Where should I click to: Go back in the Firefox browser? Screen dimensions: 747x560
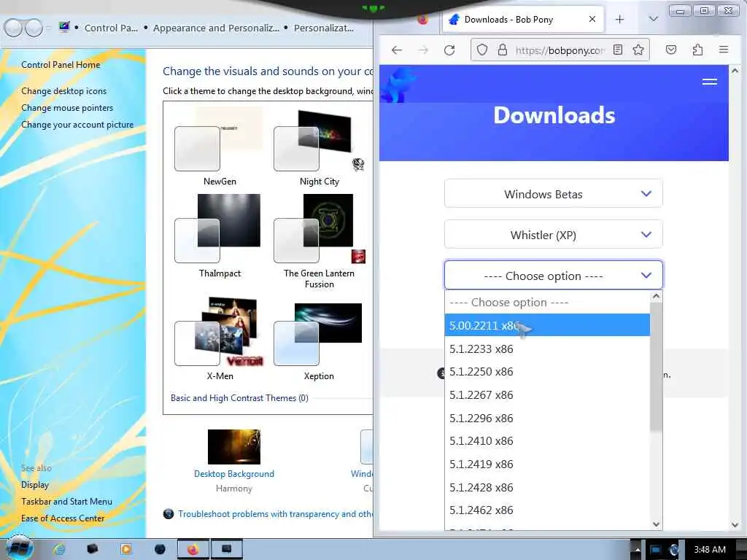point(397,50)
